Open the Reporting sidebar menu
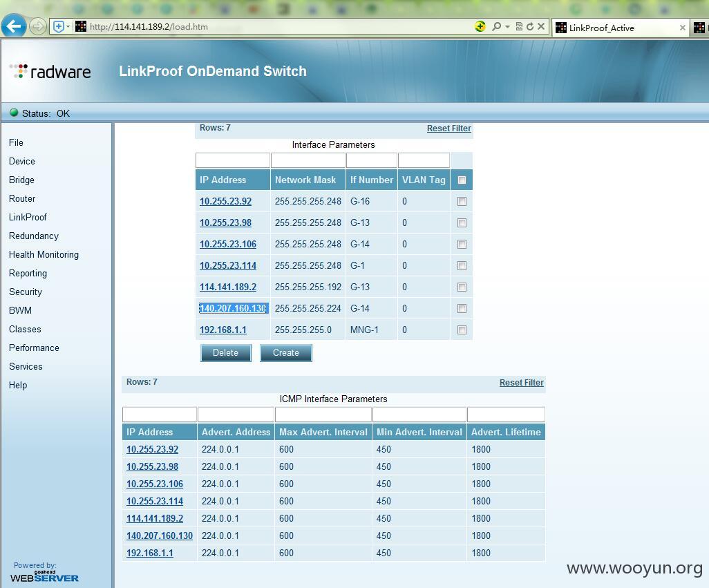The height and width of the screenshot is (588, 709). click(28, 273)
